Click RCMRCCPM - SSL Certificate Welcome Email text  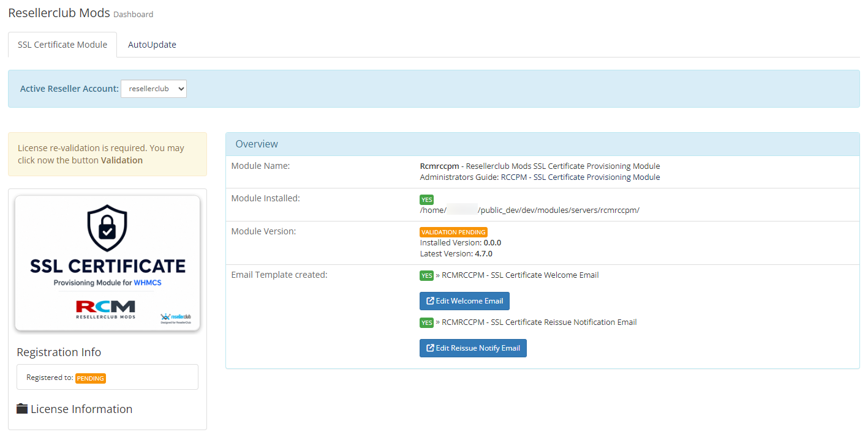pyautogui.click(x=520, y=275)
